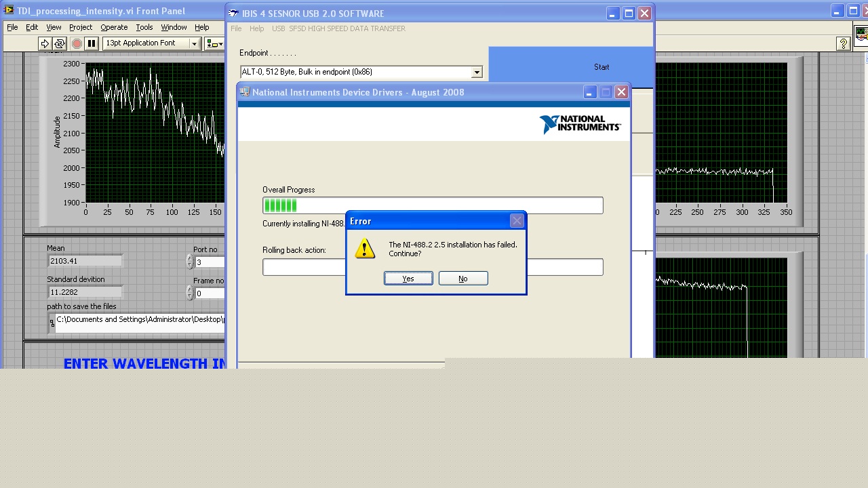This screenshot has width=868, height=488.
Task: Click Yes to continue installation
Action: tap(408, 279)
